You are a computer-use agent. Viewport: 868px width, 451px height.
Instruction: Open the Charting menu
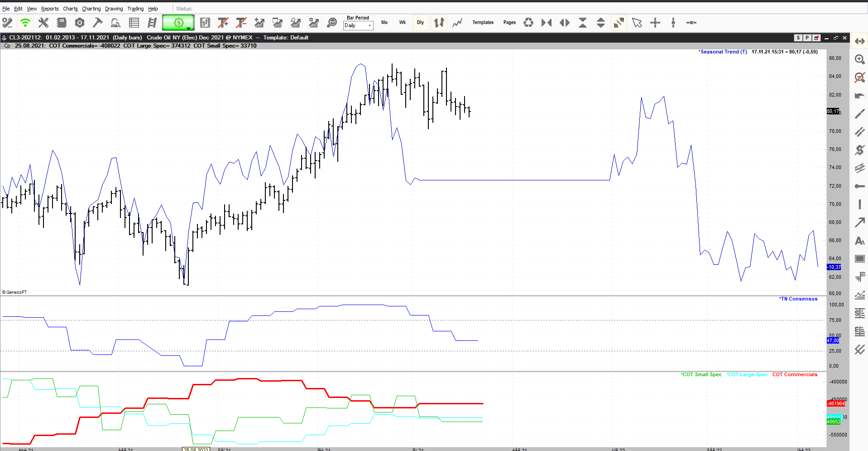[x=91, y=9]
